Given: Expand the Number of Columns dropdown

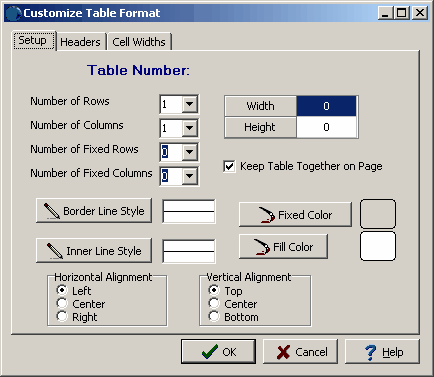Looking at the screenshot, I should pos(190,128).
